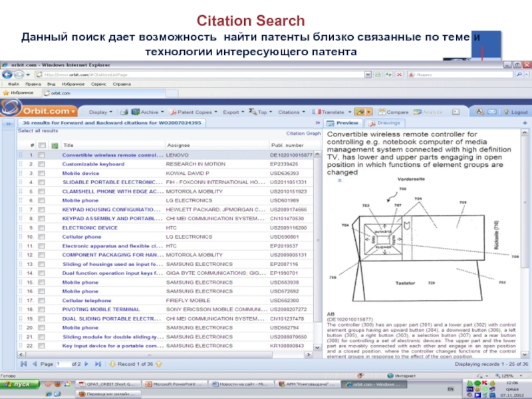
Task: Open the 'Convertible wireless remote control' title link
Action: click(x=112, y=155)
